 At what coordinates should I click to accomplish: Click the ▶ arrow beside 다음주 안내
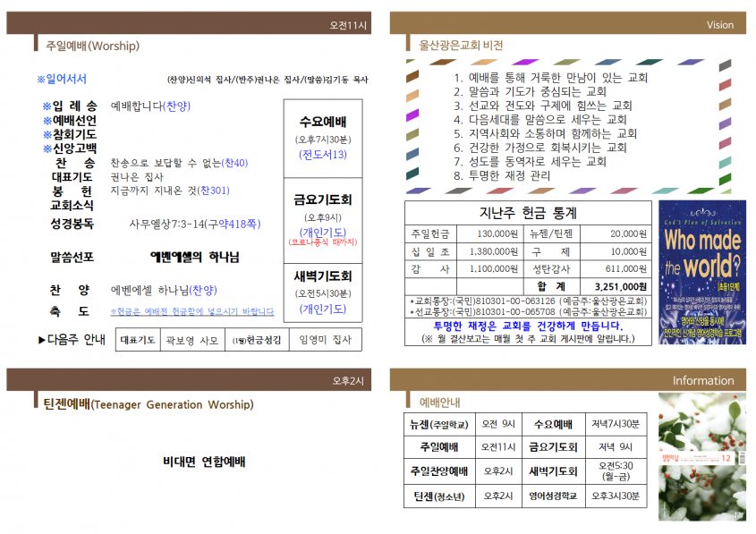42,340
